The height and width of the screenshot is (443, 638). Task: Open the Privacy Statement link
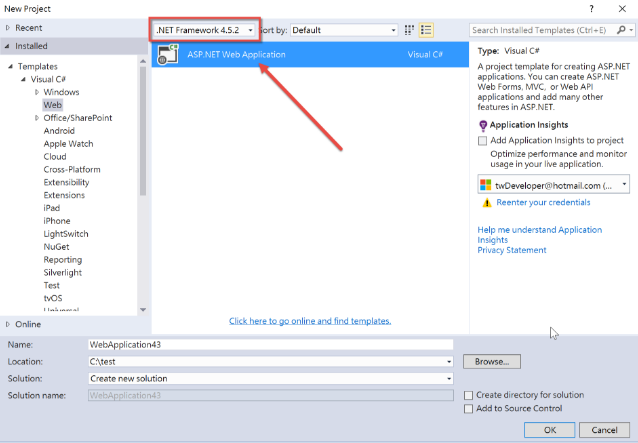(x=512, y=250)
